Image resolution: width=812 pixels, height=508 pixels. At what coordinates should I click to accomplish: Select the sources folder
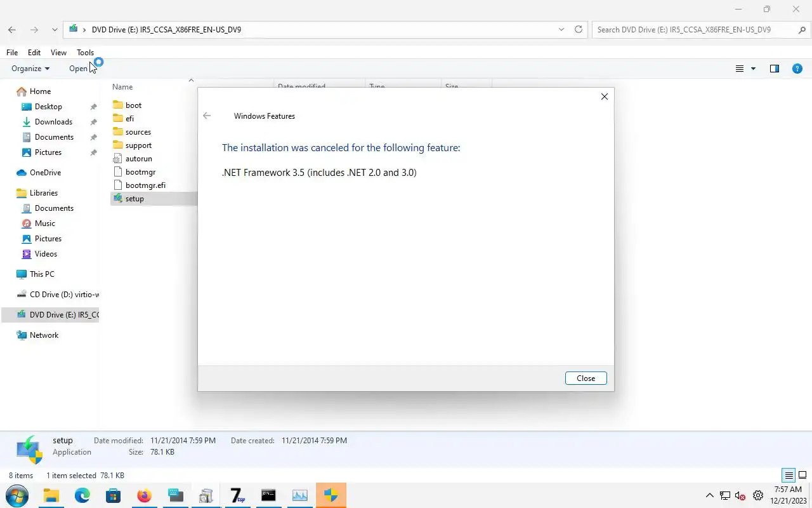click(x=138, y=132)
